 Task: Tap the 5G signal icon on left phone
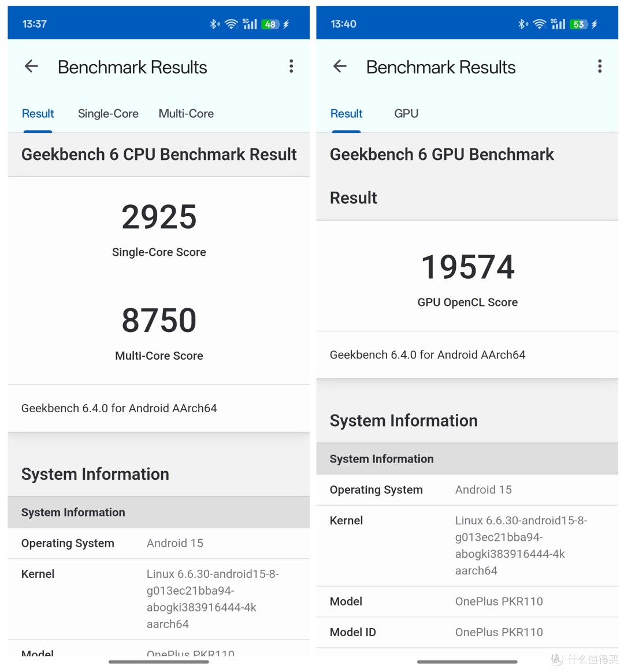click(250, 24)
